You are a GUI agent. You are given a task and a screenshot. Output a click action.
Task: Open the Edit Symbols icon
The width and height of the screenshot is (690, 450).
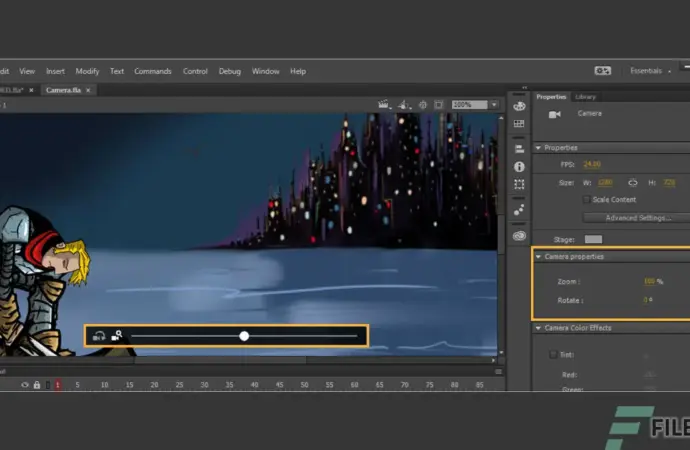click(x=404, y=105)
